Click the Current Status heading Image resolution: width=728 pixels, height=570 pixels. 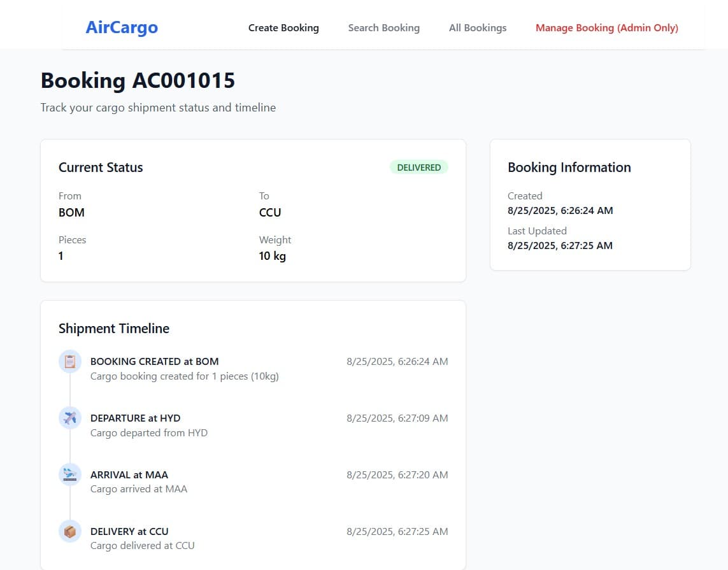(101, 167)
